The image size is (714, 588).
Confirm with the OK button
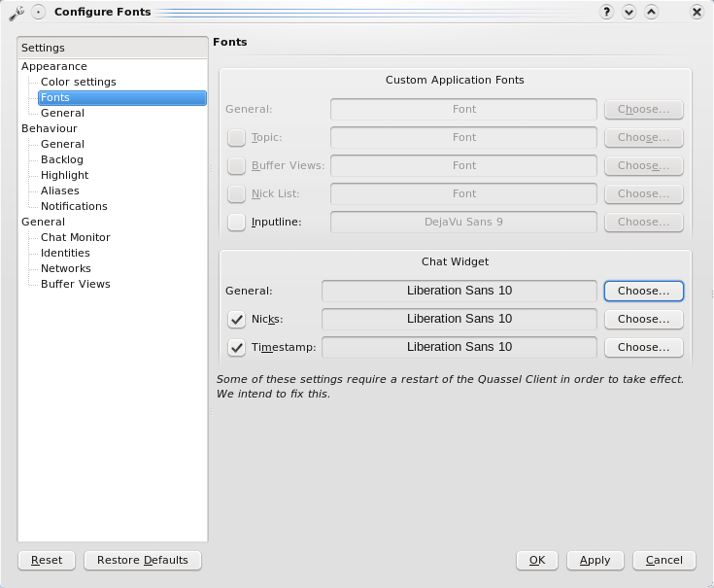537,560
